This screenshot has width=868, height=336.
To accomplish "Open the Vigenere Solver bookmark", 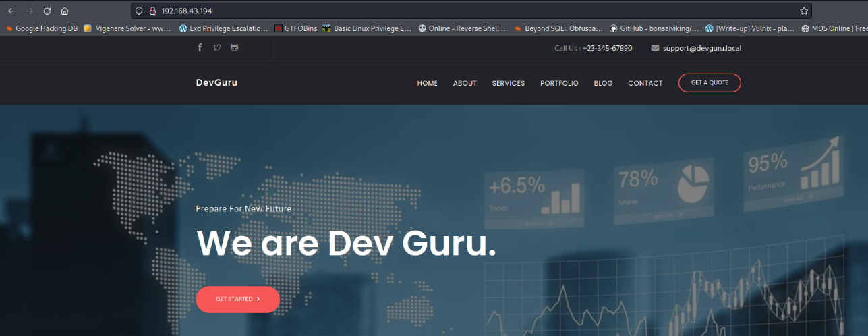I will point(127,28).
